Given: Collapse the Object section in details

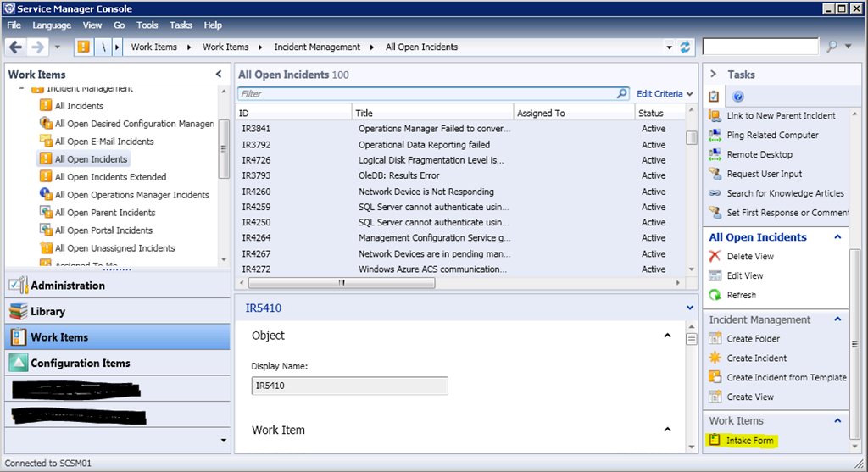Looking at the screenshot, I should 667,336.
